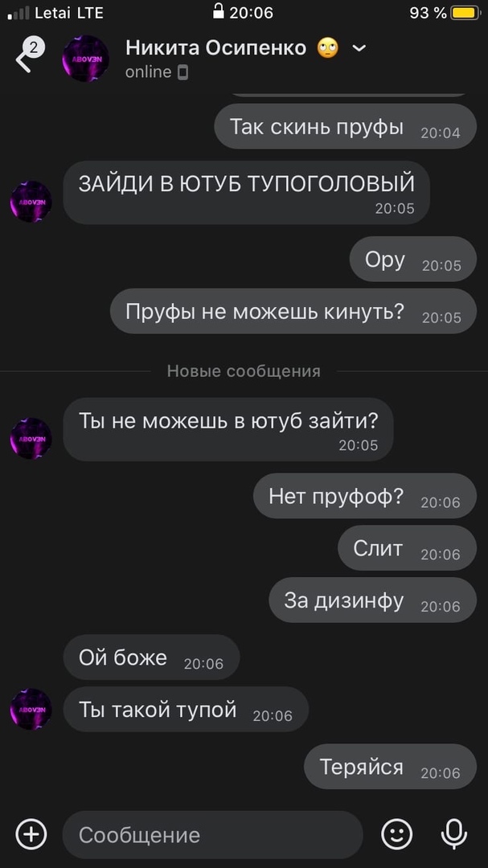Viewport: 488px width, 868px height.
Task: Select the 'Ой боже' message bubble
Action: (x=151, y=657)
